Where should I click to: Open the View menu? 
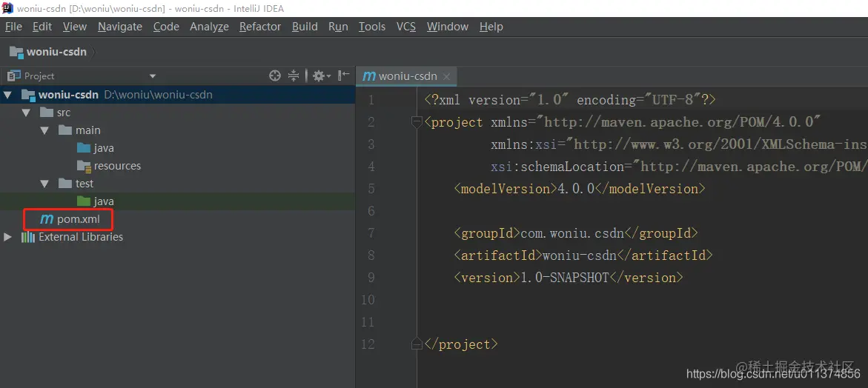tap(75, 27)
